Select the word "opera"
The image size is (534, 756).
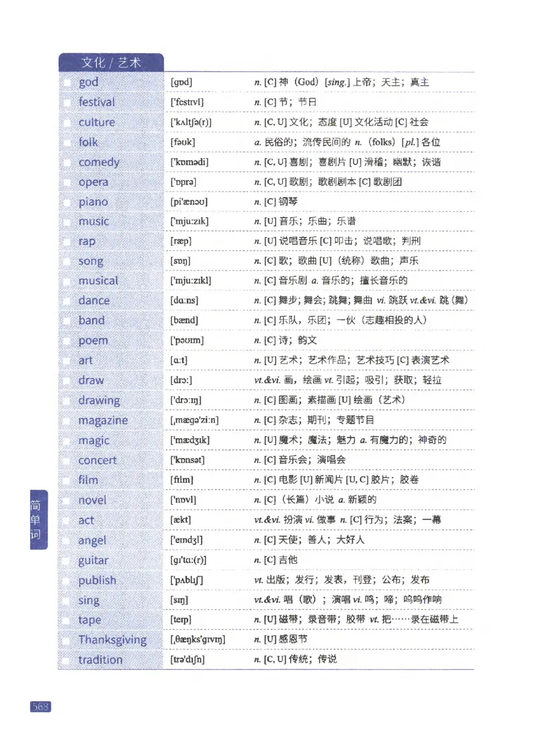93,182
